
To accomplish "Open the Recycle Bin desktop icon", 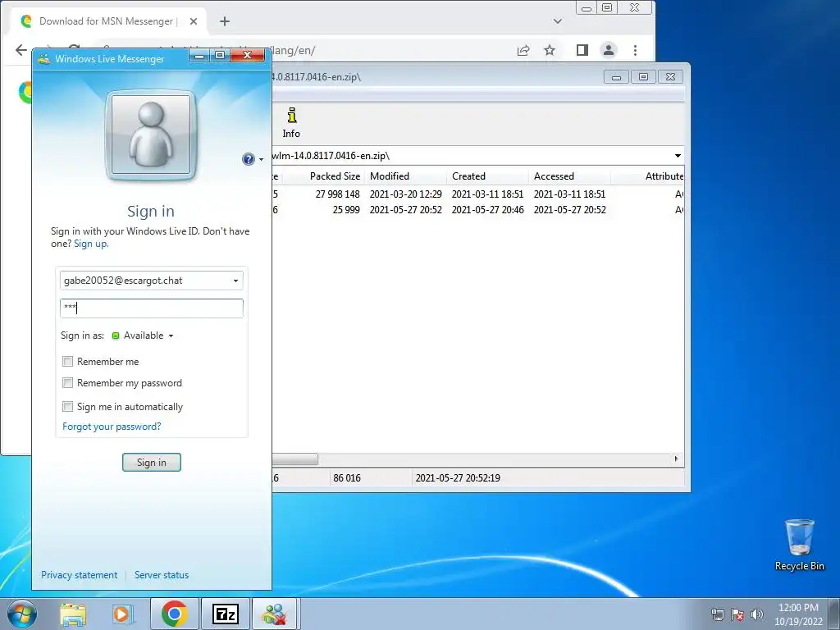I will [x=799, y=545].
